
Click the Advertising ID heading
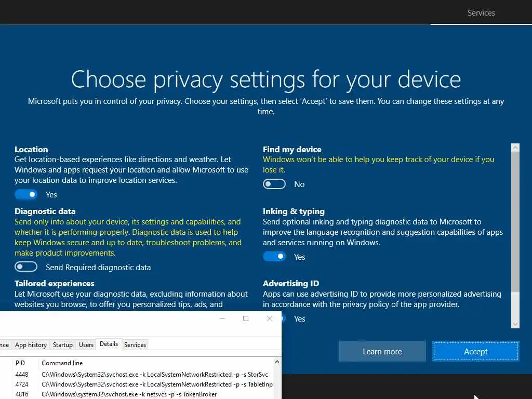[291, 283]
